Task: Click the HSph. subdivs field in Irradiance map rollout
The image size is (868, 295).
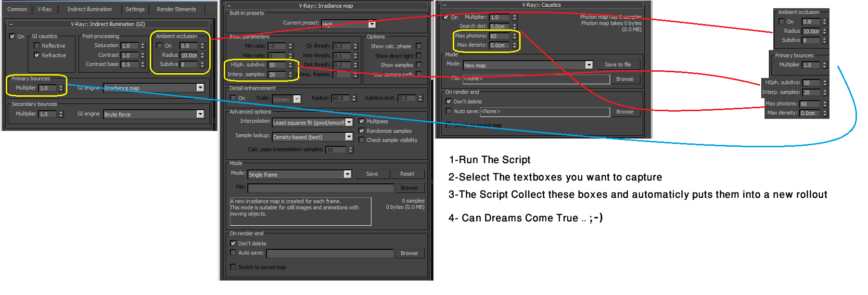Action: (277, 65)
